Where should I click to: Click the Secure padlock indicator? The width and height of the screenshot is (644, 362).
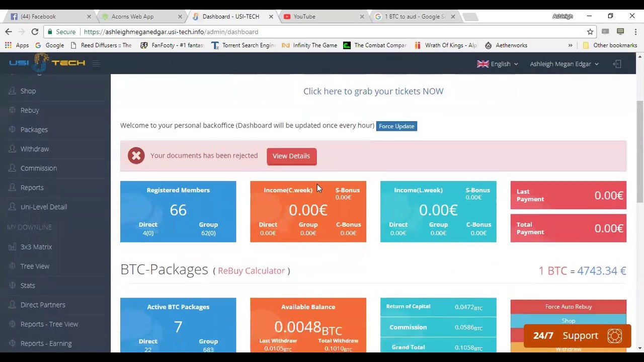[61, 32]
